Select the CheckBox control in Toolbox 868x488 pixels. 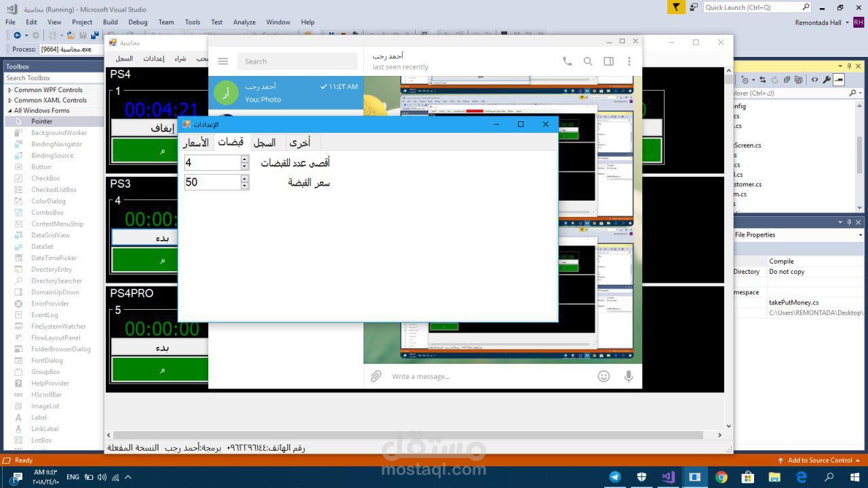pos(45,178)
